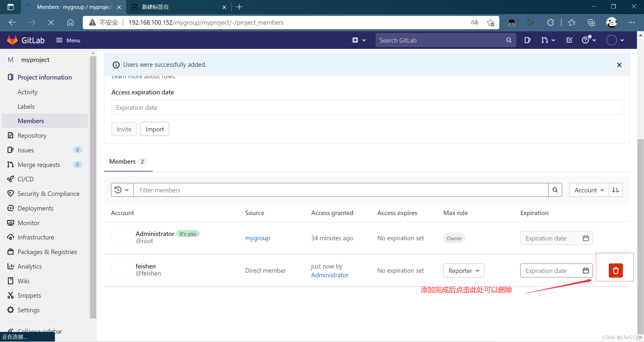Click the GitLab fox logo
Viewport: 644px width, 342px height.
click(x=12, y=40)
